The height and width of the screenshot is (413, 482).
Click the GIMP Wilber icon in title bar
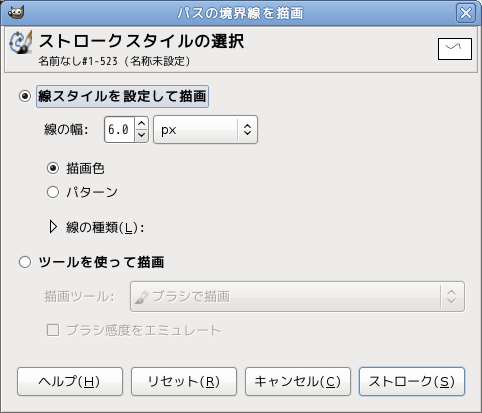tap(16, 13)
